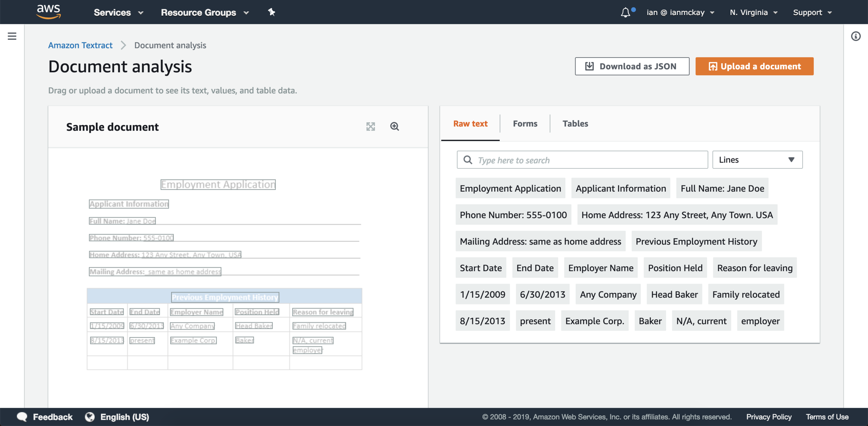Open the hamburger side navigation menu

pos(12,36)
